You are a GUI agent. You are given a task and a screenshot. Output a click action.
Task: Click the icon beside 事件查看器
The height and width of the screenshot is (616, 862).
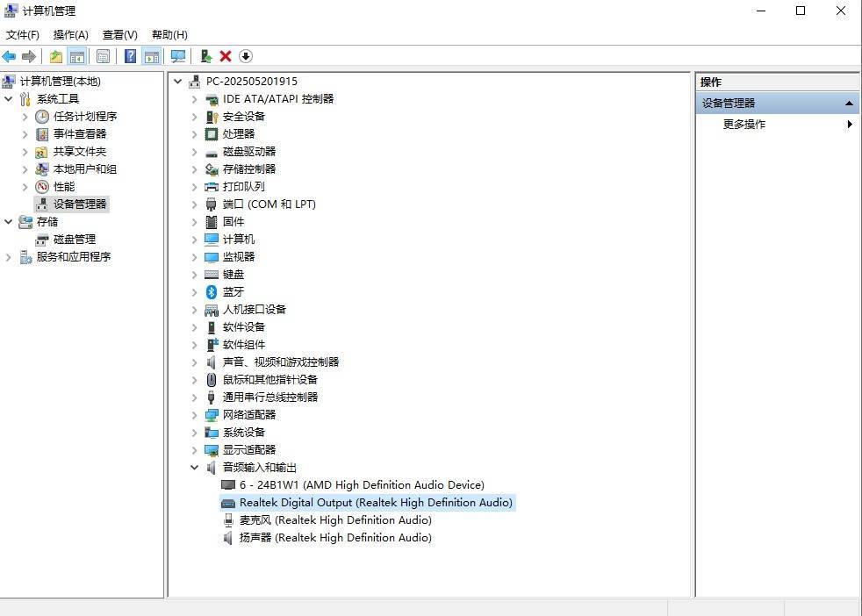pyautogui.click(x=42, y=134)
